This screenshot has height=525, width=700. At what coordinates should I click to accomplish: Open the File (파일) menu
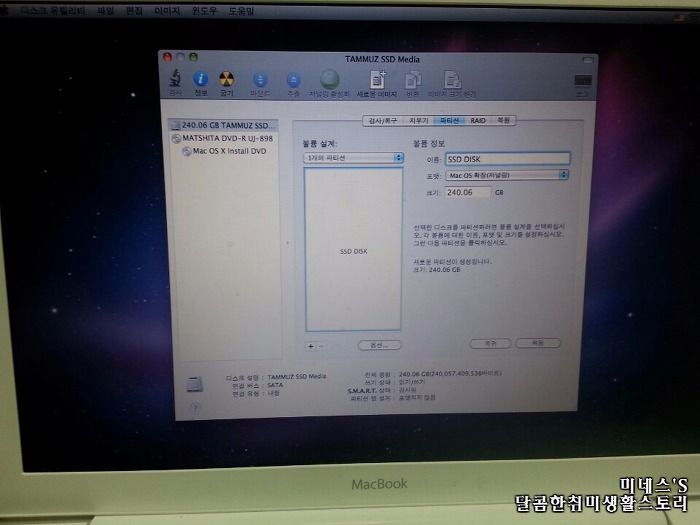coord(105,11)
